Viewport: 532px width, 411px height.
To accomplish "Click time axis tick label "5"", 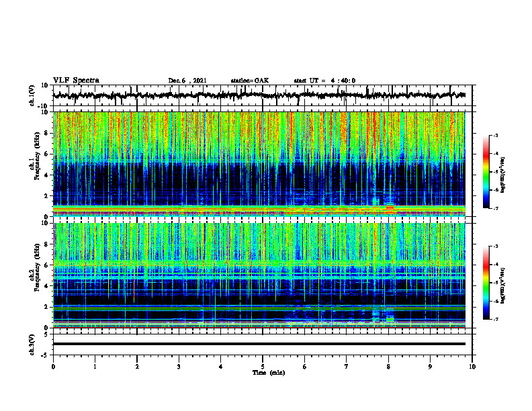I will [263, 367].
